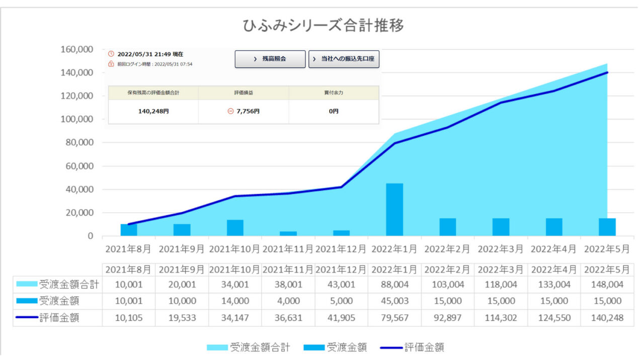The height and width of the screenshot is (362, 644).
Task: Click the 保有残高の評価金額合計 header cell
Action: (153, 93)
